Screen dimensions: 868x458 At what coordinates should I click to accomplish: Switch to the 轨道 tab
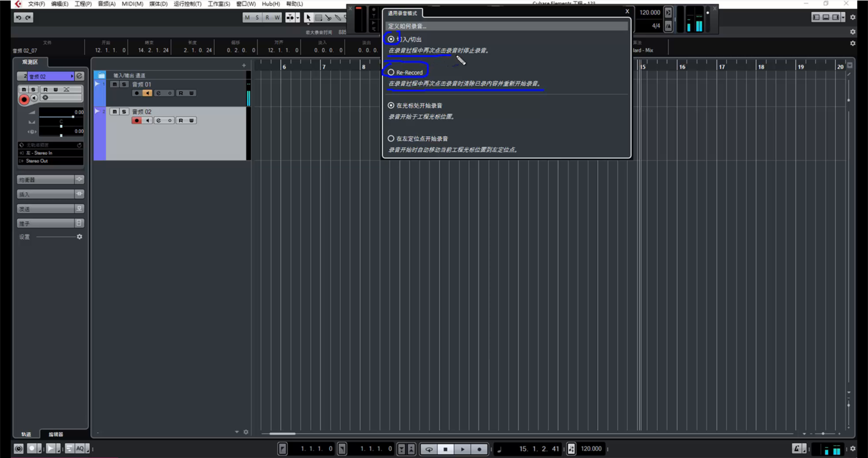point(26,434)
